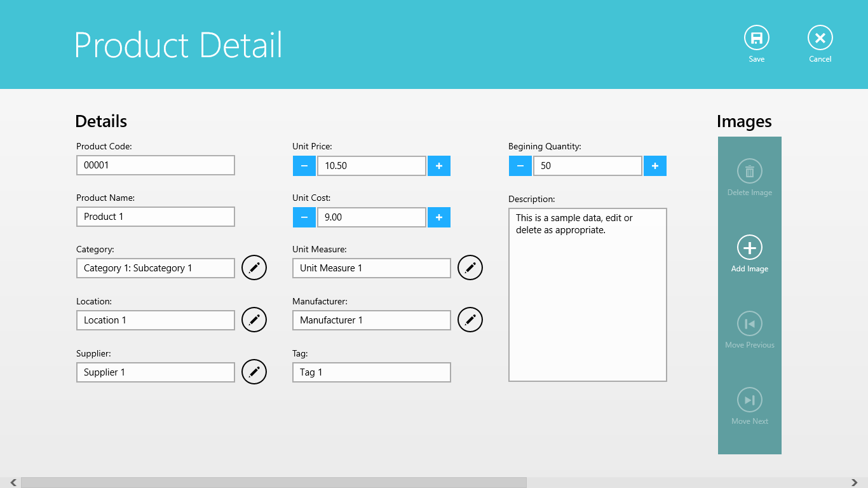Decrease Unit Price with minus button
The width and height of the screenshot is (868, 488).
point(304,166)
